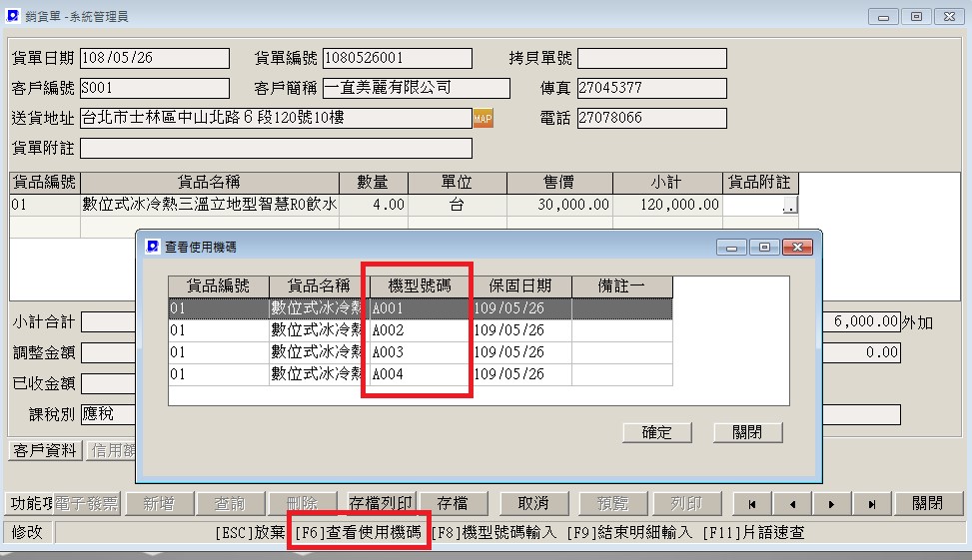
Task: Go to previous record arrow
Action: coord(792,504)
